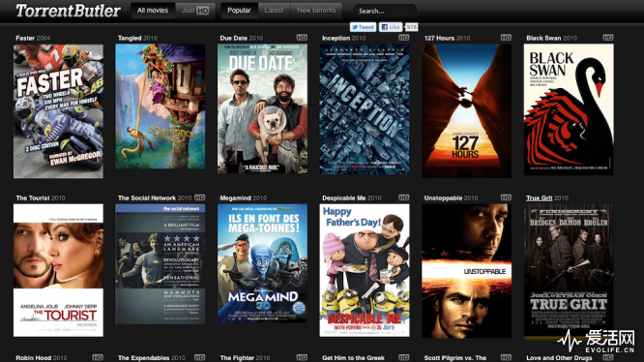Switch to the Popular tab
This screenshot has width=644, height=362.
(239, 11)
